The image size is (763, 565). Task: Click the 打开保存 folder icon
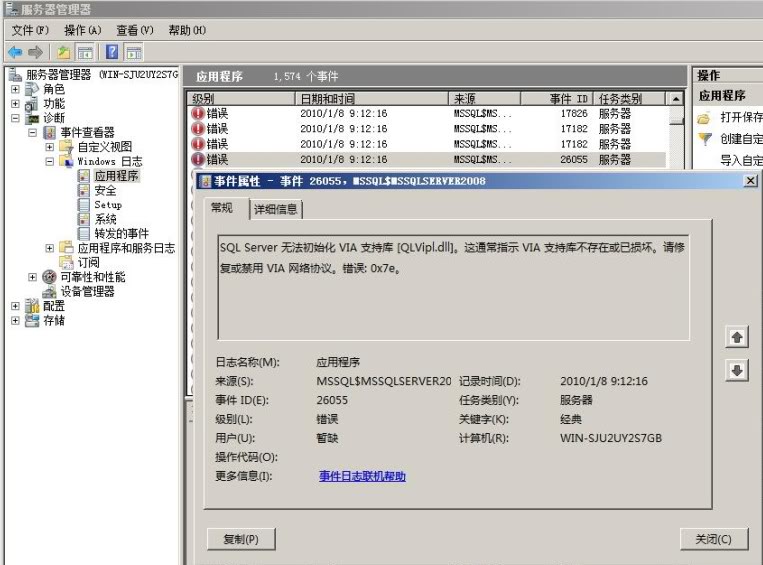pos(704,118)
